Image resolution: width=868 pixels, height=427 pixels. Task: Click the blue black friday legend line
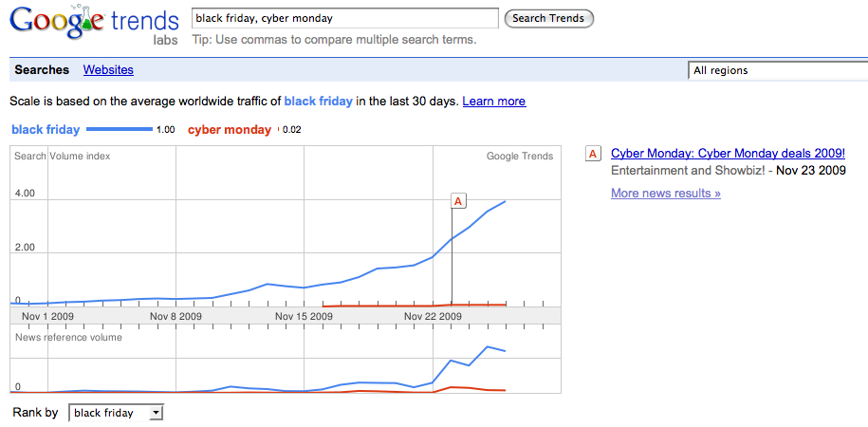pos(120,130)
